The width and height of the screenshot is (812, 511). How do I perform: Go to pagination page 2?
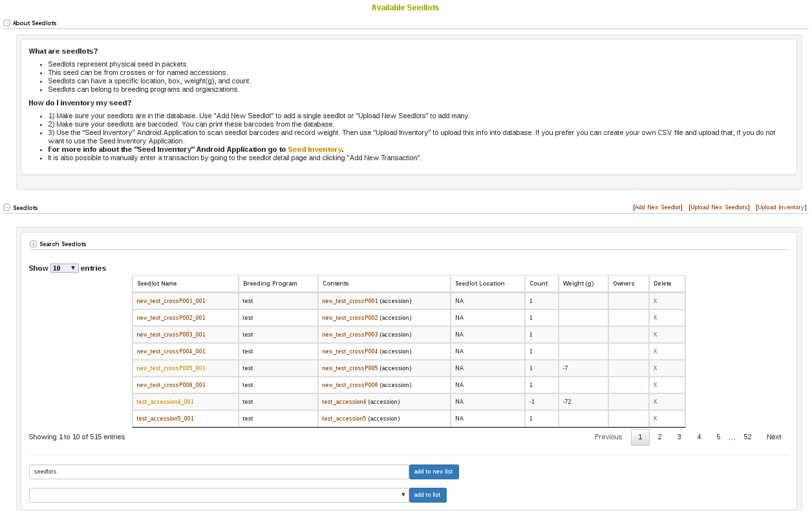(659, 437)
